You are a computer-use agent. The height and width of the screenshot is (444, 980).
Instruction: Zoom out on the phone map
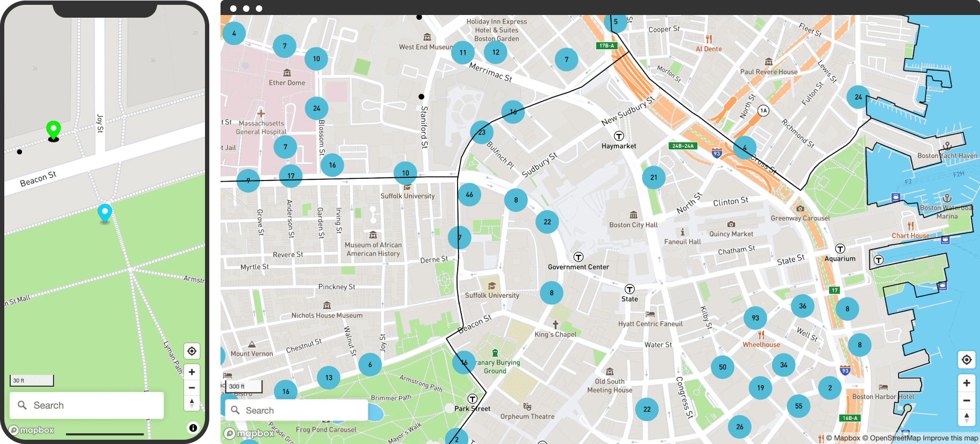(x=192, y=387)
